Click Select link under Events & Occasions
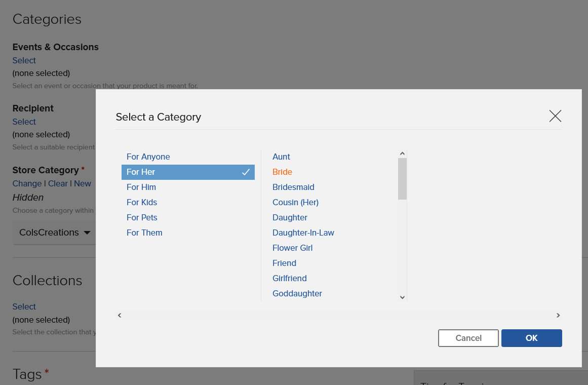This screenshot has width=588, height=385. coord(24,60)
